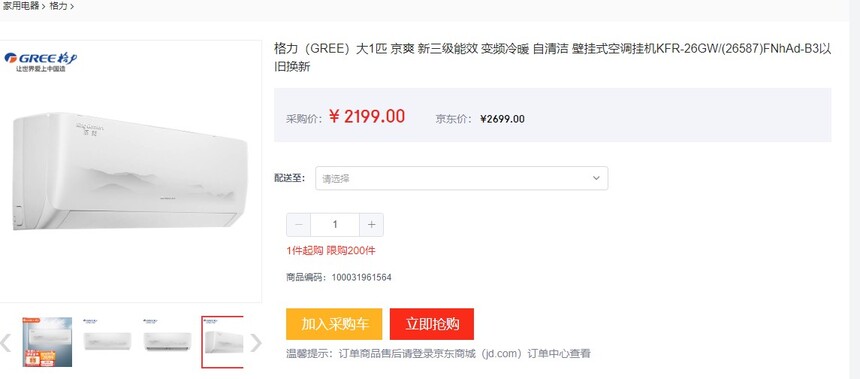
Task: Click the main air conditioner product image
Action: tap(130, 171)
